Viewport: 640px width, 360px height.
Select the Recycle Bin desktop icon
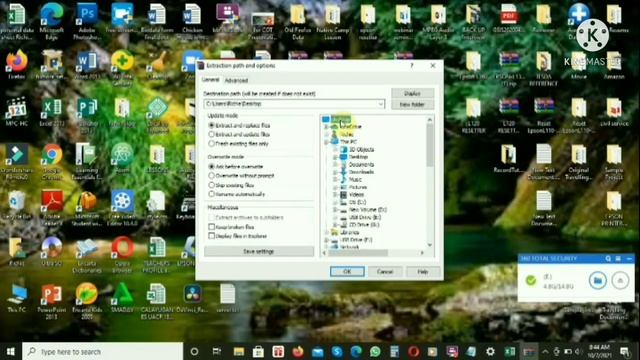pos(17,205)
